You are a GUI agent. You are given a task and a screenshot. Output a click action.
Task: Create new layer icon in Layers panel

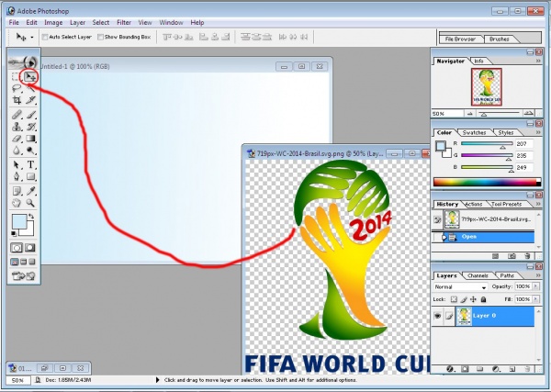pos(512,369)
